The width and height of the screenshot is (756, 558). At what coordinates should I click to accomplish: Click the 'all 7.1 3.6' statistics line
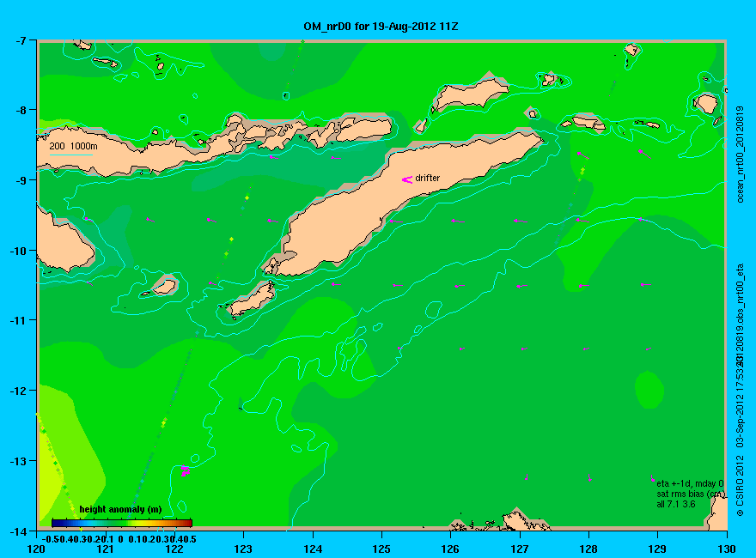point(676,504)
